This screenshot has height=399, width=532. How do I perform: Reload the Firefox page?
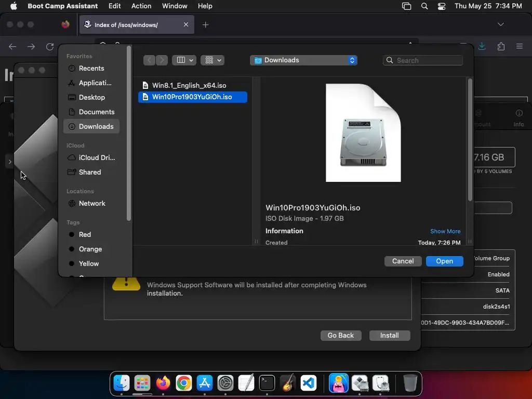(50, 46)
